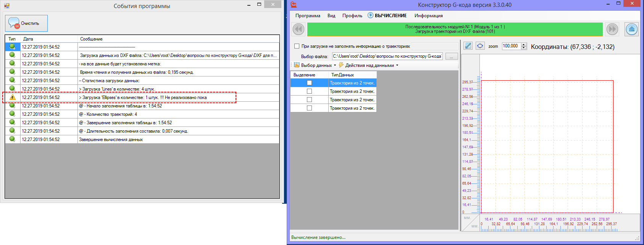Select the 'Загрузка Lines в количестве: 4' message
The height and width of the screenshot is (245, 644).
coord(179,89)
